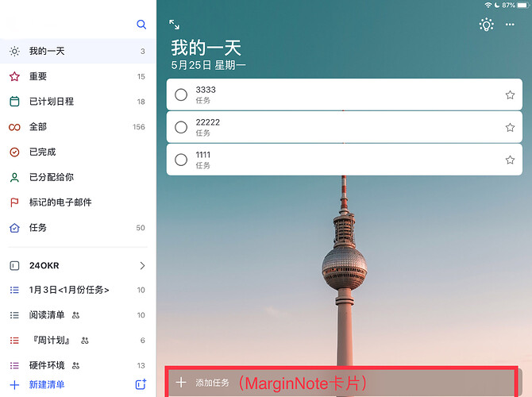The height and width of the screenshot is (397, 532).
Task: Open the 全部 list
Action: [x=78, y=127]
